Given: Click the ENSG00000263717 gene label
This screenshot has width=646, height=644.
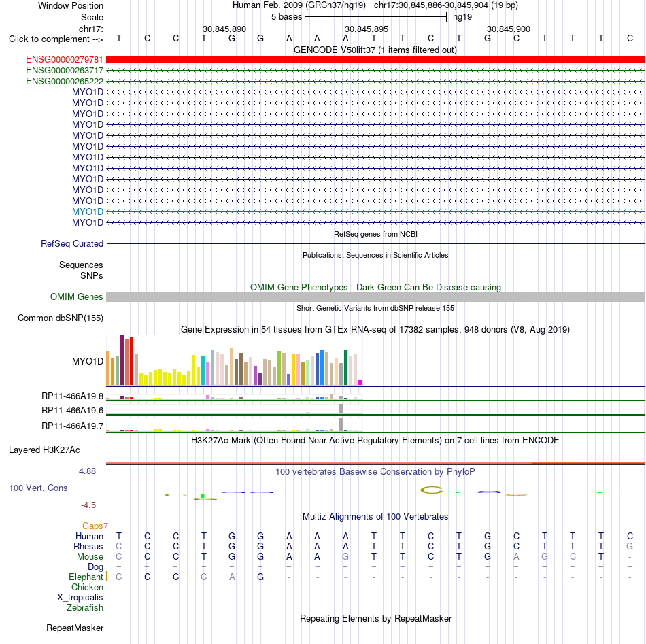Looking at the screenshot, I should 65,71.
